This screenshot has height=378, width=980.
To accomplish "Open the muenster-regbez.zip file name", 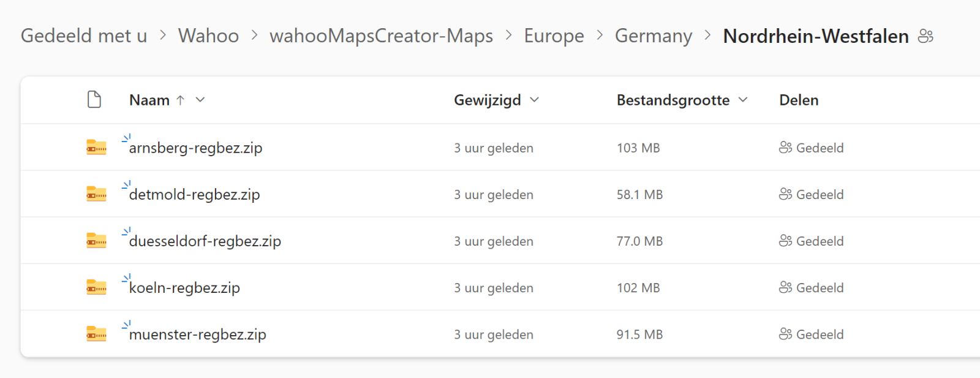I will pyautogui.click(x=197, y=335).
